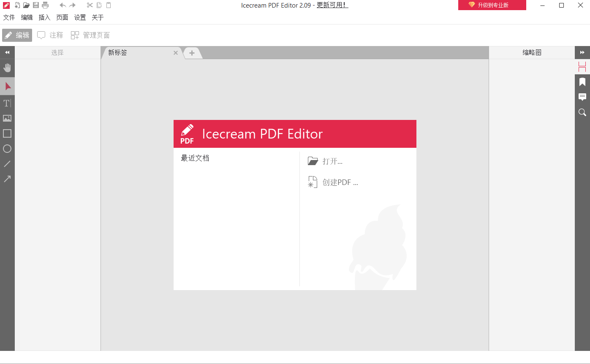Image resolution: width=590 pixels, height=364 pixels.
Task: Click the Icecream PDF Editor app logo icon
Action: pos(6,5)
